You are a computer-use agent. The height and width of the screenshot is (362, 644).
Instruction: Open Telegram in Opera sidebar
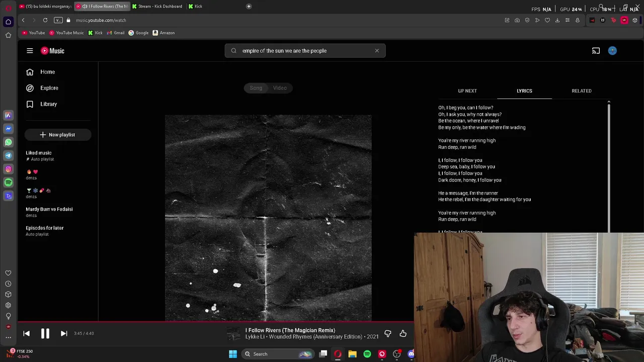[8, 156]
